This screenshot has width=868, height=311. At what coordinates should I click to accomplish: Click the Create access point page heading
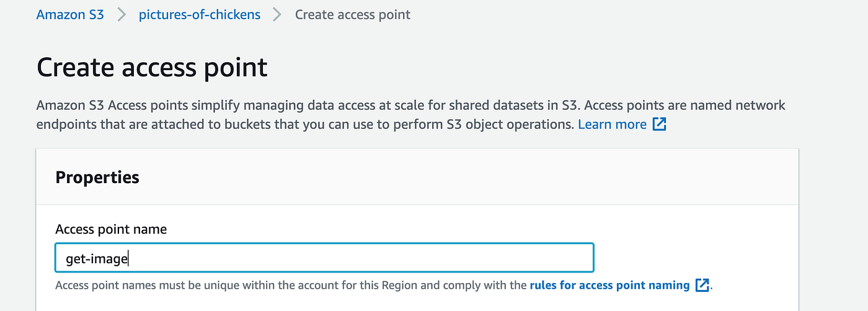click(152, 67)
